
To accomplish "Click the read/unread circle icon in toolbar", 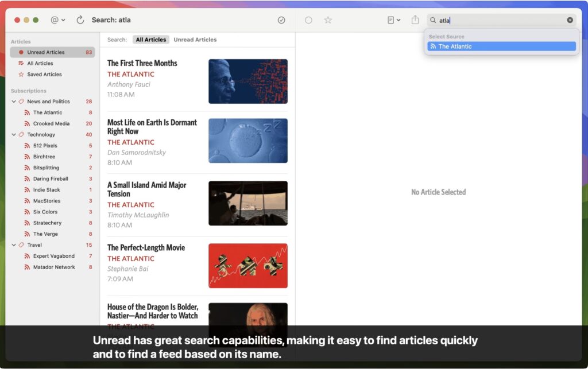I will pyautogui.click(x=308, y=20).
